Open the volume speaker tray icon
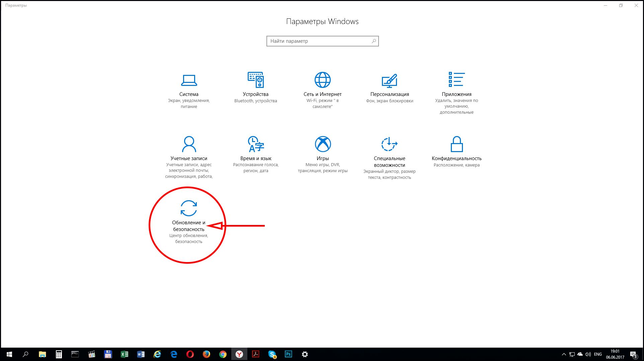 pos(588,354)
